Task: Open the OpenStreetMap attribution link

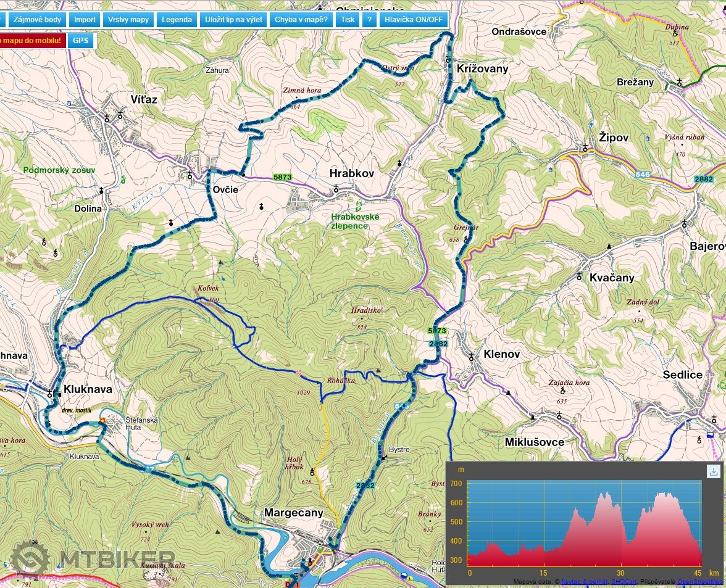Action: pos(701,581)
